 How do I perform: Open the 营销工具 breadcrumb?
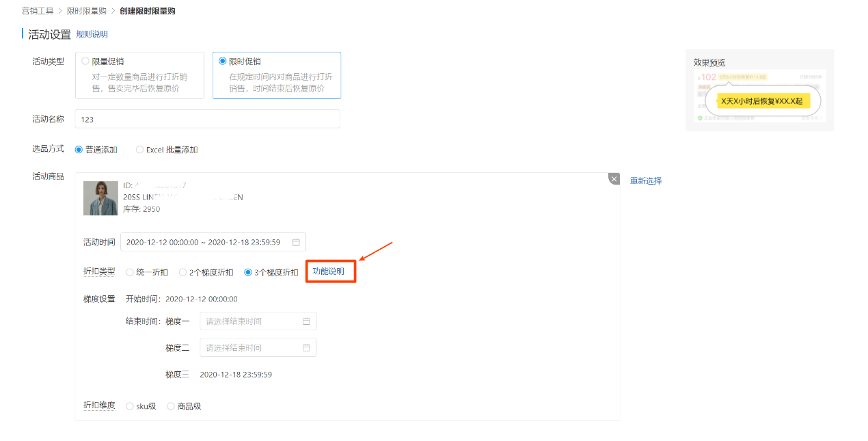38,11
